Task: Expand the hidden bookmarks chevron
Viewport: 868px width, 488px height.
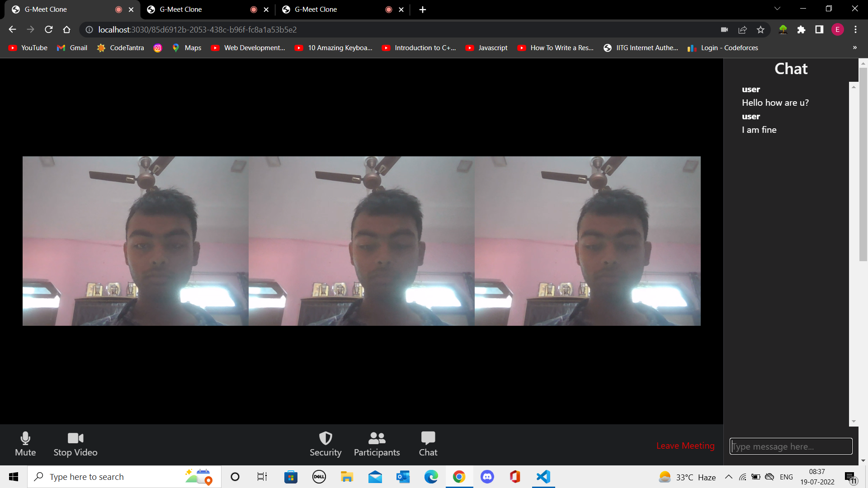Action: click(854, 47)
